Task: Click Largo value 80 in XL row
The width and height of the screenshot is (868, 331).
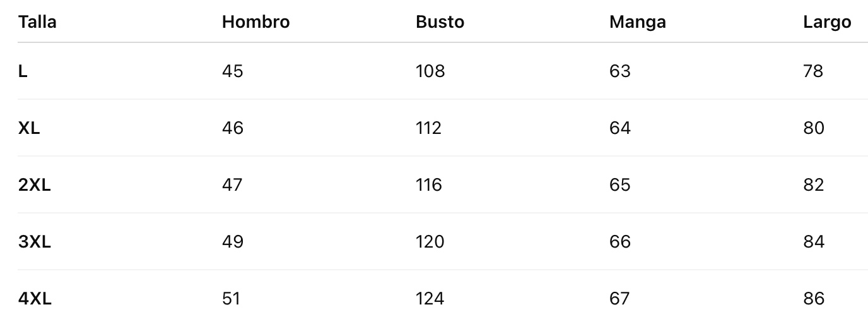Action: [x=813, y=128]
